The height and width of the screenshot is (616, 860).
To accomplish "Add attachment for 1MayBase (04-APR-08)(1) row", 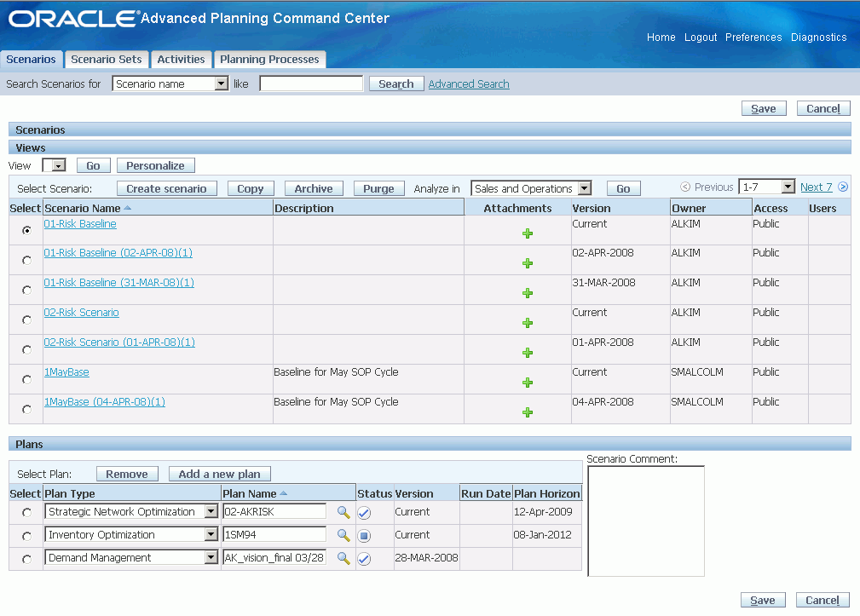I will 527,412.
